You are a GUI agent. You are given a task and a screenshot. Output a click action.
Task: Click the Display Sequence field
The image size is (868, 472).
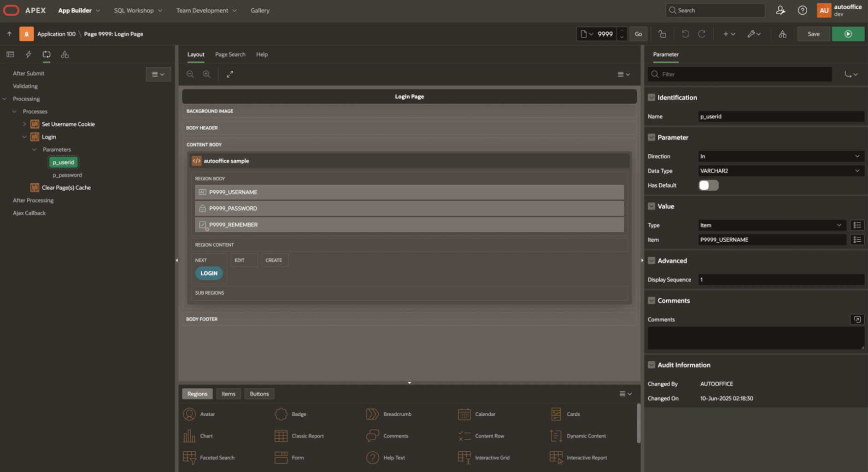780,280
